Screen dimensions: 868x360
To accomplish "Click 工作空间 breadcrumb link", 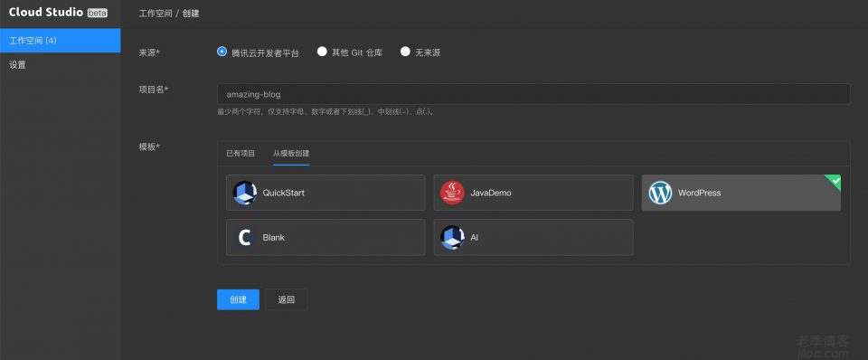I will click(x=155, y=14).
